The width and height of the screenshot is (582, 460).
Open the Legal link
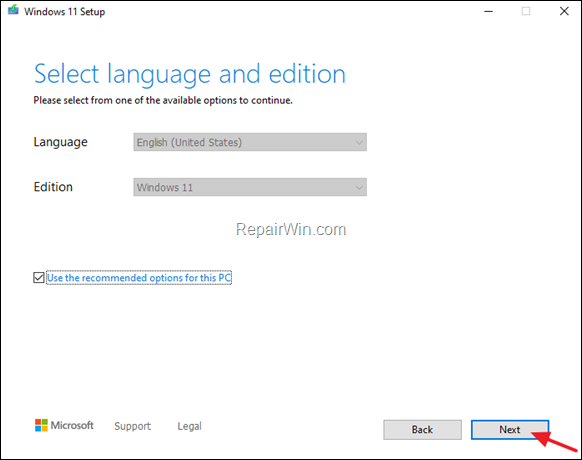189,426
